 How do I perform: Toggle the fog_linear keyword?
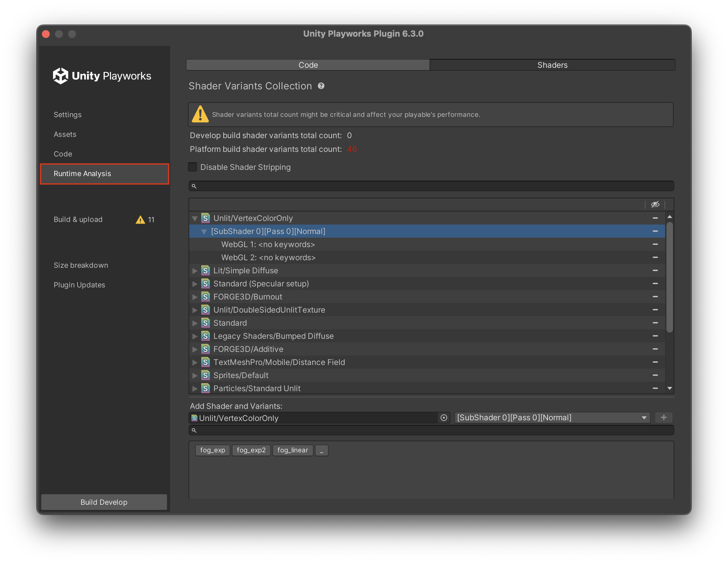pyautogui.click(x=293, y=450)
